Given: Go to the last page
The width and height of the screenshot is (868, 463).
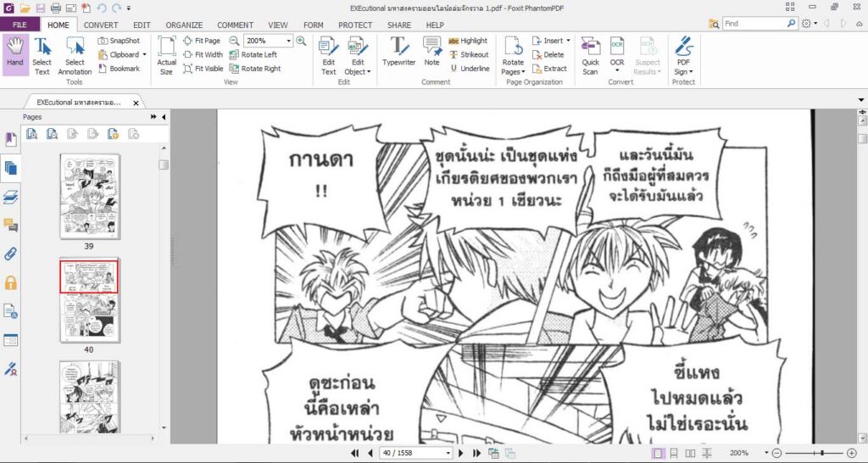Looking at the screenshot, I should [476, 453].
